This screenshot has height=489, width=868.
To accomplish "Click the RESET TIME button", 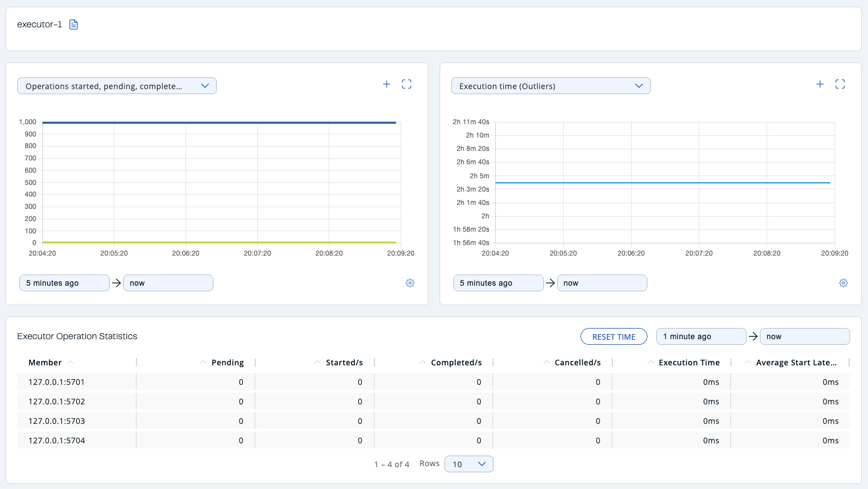I will (613, 336).
